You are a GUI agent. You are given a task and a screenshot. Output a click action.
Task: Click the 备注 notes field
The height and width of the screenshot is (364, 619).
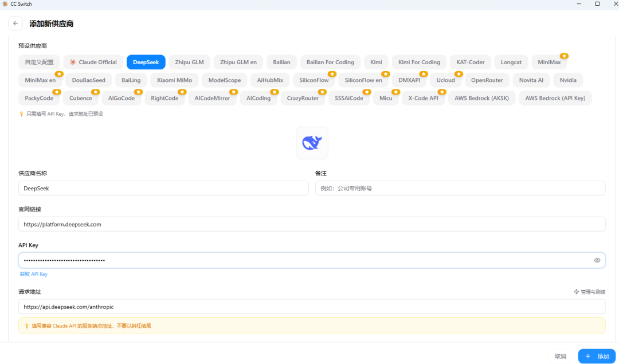coord(460,189)
